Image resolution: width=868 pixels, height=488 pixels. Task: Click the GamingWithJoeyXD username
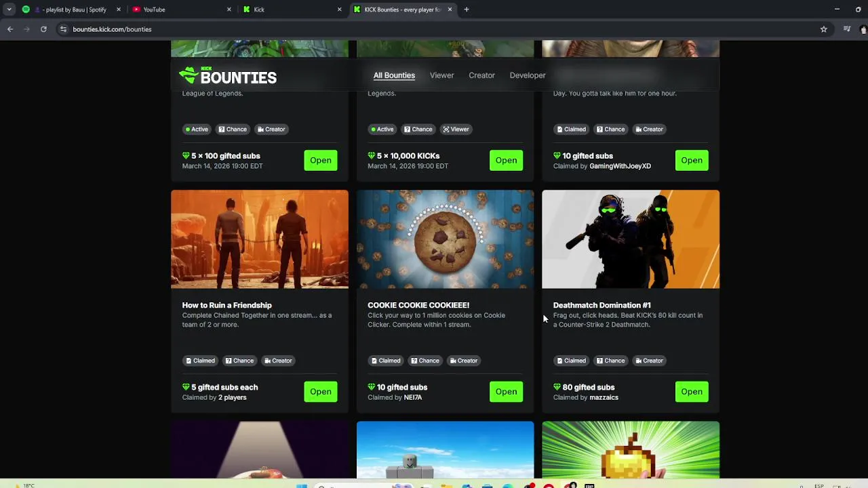(x=620, y=166)
